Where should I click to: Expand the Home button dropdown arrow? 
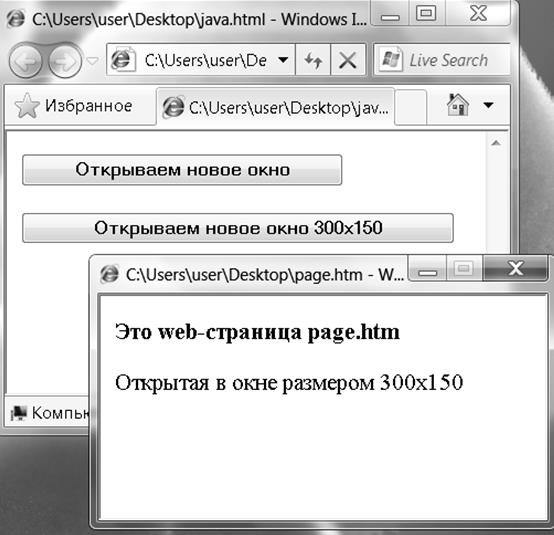pos(488,105)
